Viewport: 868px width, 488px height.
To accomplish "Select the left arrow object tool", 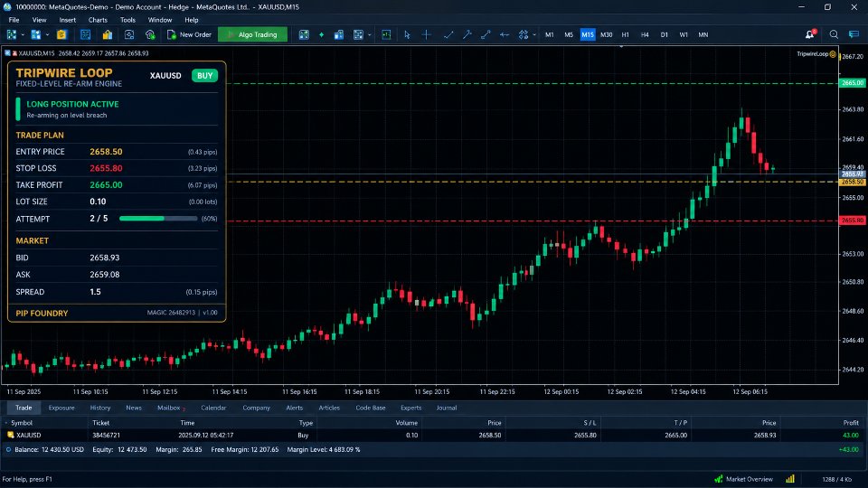I will click(505, 34).
